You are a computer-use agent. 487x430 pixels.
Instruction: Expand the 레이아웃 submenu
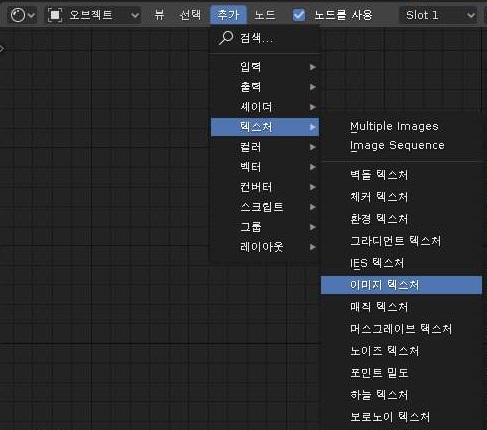point(265,247)
